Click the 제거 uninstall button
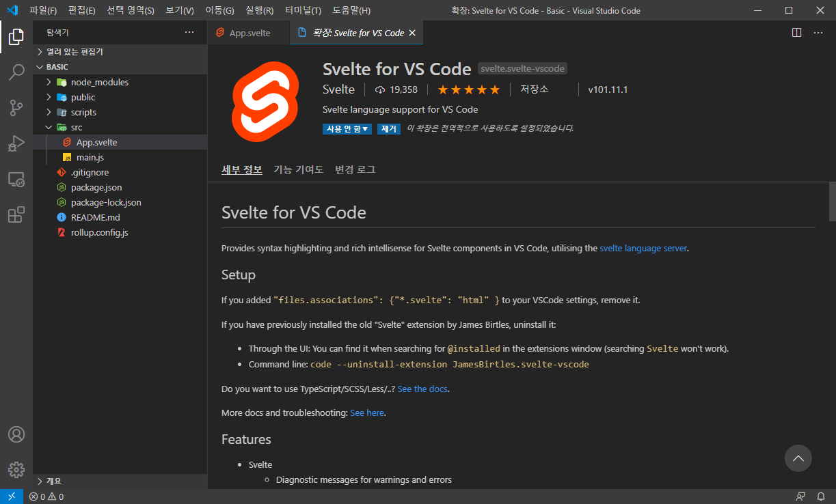Screen dimensions: 836x504 pos(389,128)
